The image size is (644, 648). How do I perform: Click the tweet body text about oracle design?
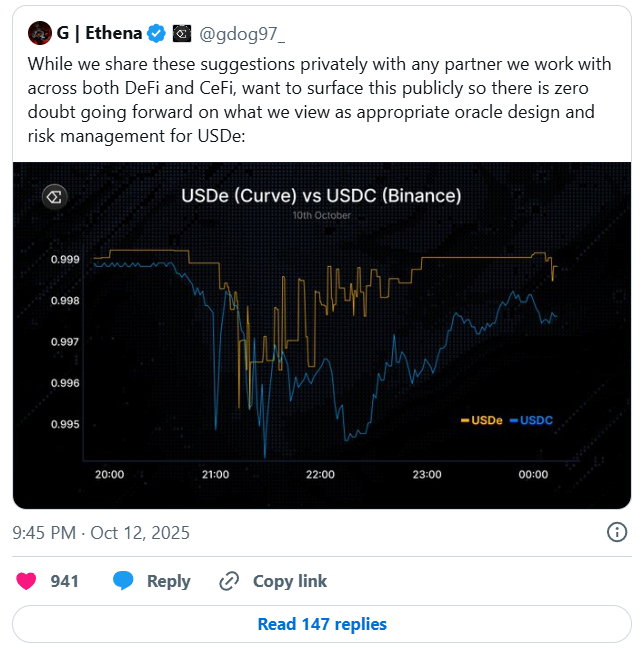(x=320, y=102)
